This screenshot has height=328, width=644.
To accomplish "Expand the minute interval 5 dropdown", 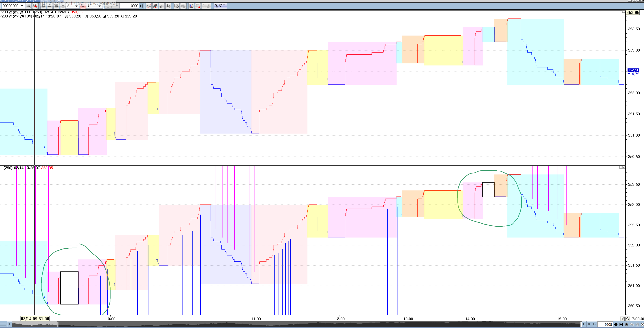I will pos(76,6).
